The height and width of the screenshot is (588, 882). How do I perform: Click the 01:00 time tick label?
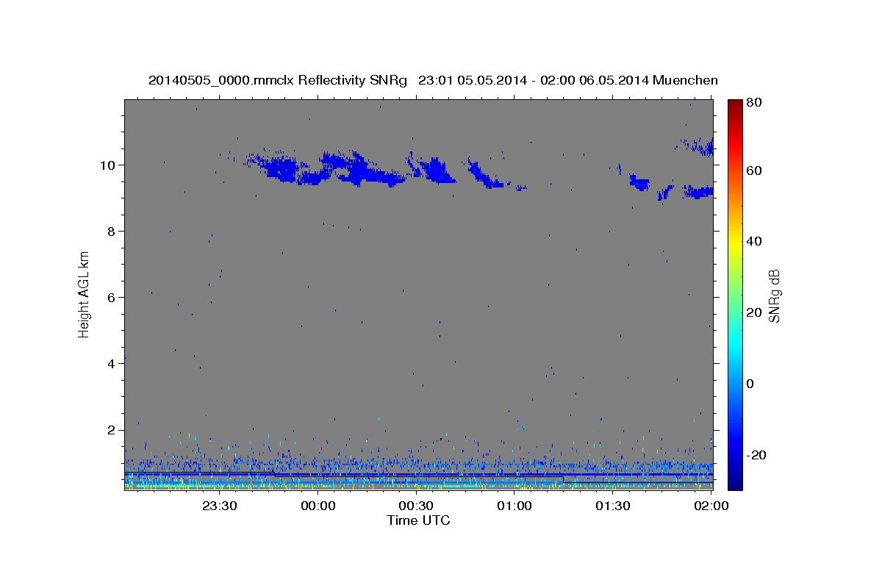(514, 506)
